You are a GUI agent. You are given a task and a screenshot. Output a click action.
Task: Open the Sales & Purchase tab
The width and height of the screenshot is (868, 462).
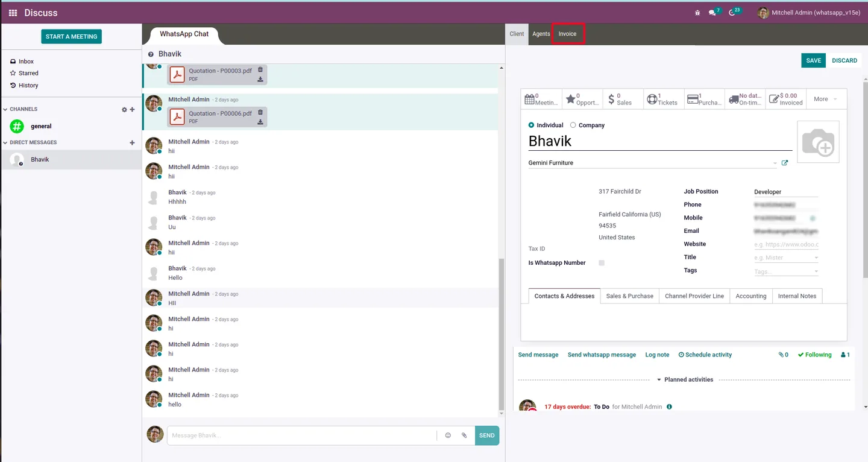tap(629, 296)
